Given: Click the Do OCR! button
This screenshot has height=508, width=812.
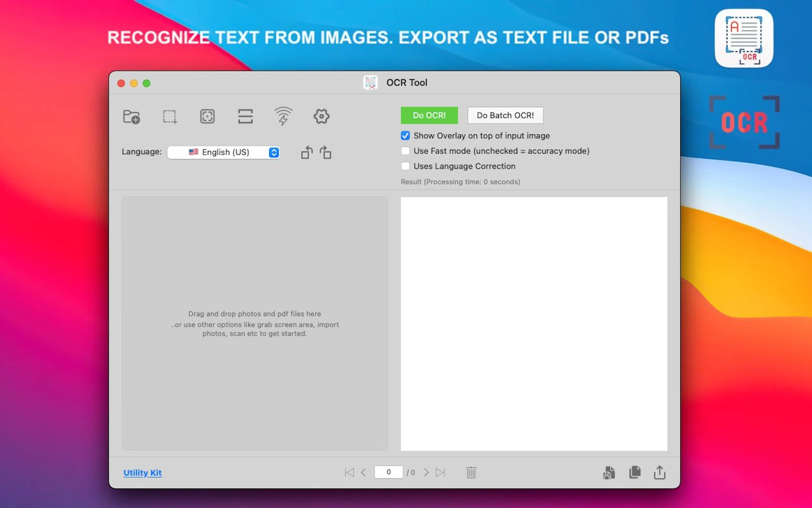Looking at the screenshot, I should (429, 115).
